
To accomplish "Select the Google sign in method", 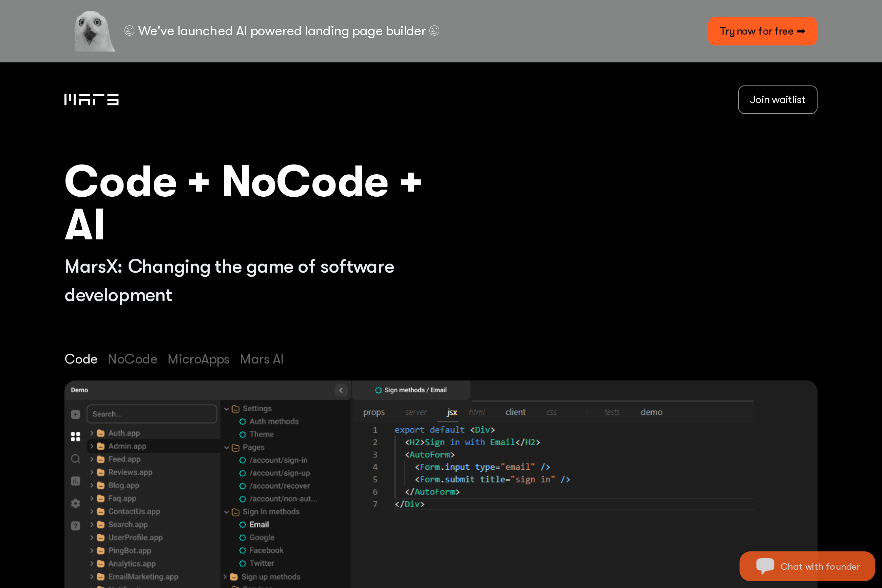I will coord(262,537).
